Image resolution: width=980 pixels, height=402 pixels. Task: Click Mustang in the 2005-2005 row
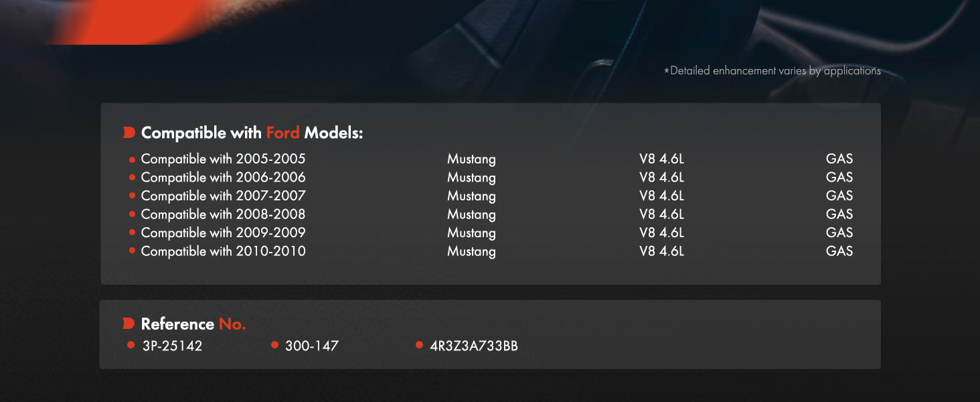471,159
